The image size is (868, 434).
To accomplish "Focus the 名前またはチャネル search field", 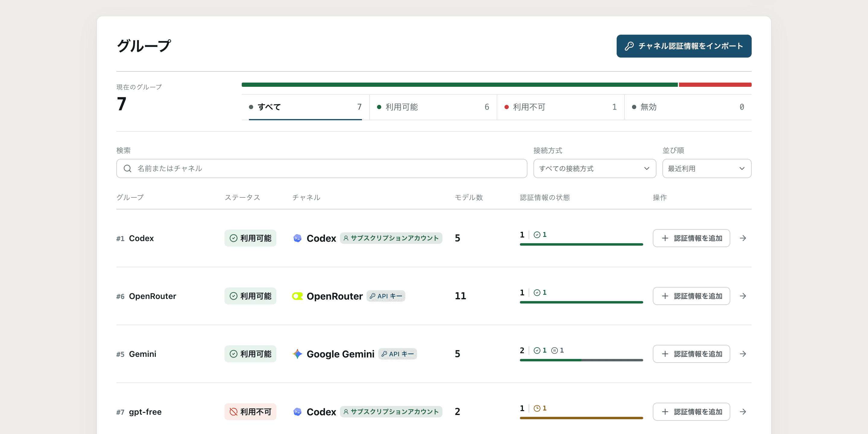I will (x=322, y=168).
